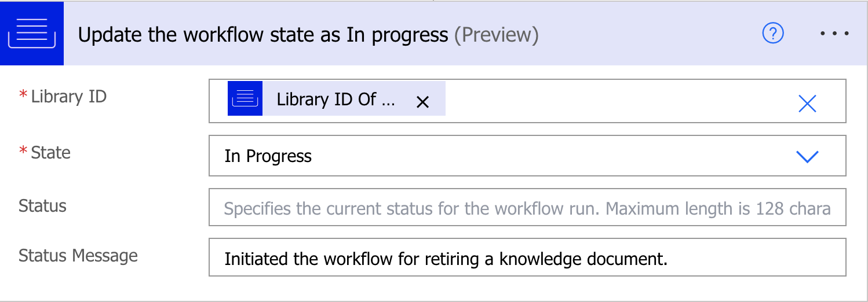Click the Status field label
The image size is (868, 302).
(42, 206)
